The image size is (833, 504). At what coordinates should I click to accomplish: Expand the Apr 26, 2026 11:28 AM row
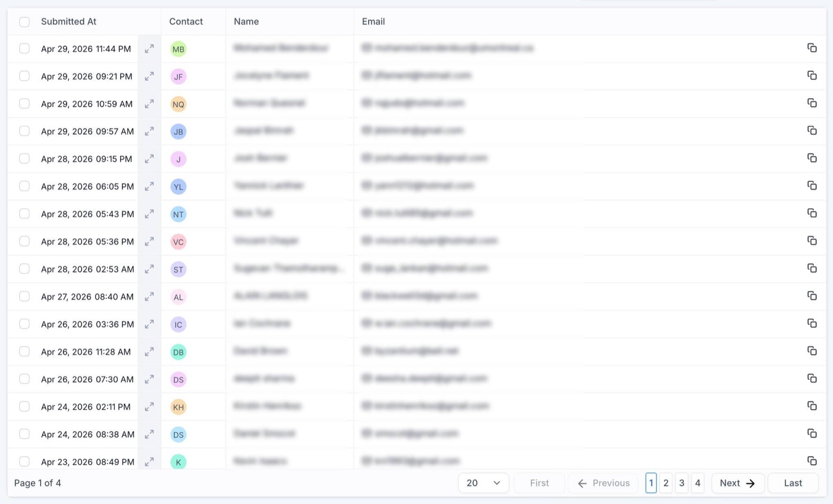click(x=149, y=352)
